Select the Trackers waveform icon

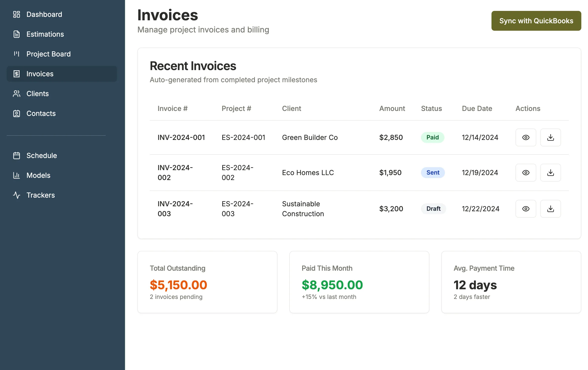click(x=16, y=195)
